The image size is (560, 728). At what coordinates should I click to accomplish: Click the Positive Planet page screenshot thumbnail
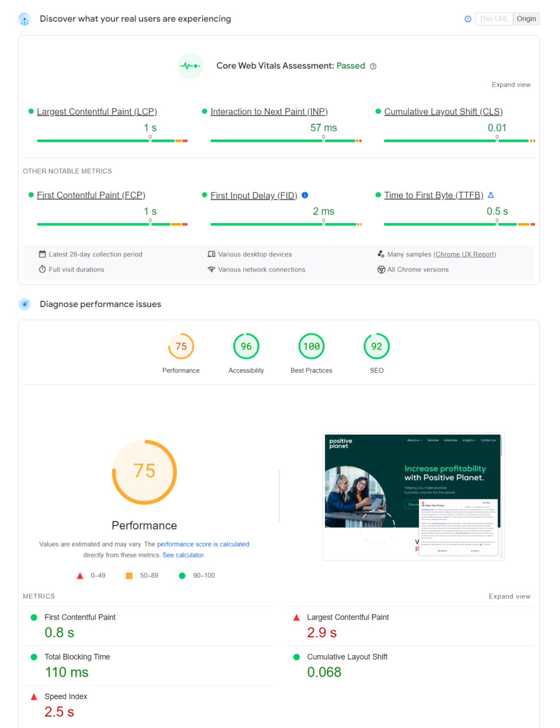click(x=413, y=496)
